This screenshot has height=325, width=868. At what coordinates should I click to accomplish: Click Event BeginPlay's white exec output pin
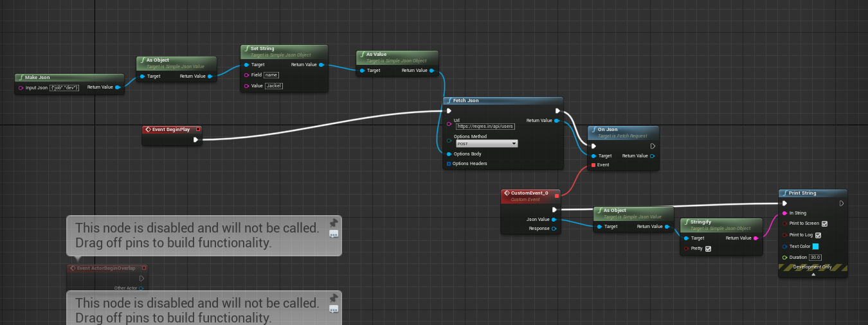196,139
